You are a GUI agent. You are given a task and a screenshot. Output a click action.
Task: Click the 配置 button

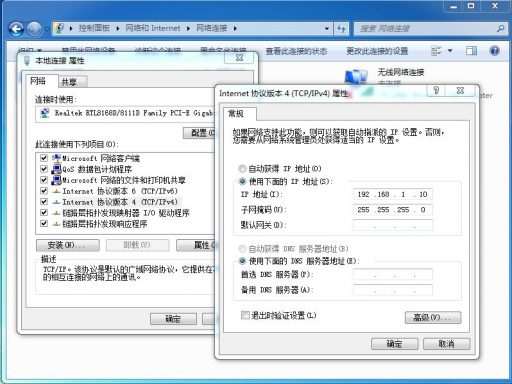[199, 133]
